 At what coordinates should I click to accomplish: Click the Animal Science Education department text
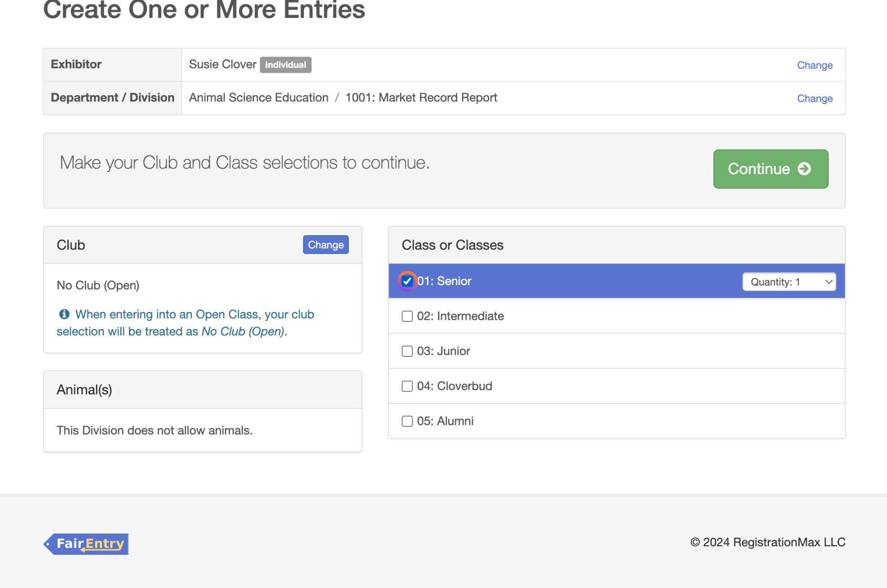(x=259, y=97)
